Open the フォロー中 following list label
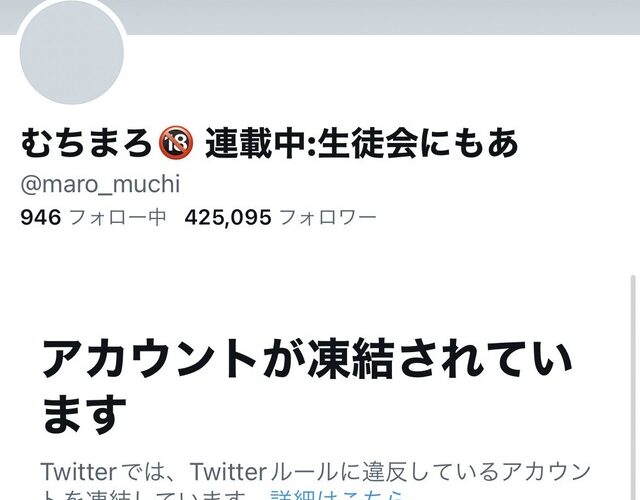The height and width of the screenshot is (500, 640). (118, 217)
